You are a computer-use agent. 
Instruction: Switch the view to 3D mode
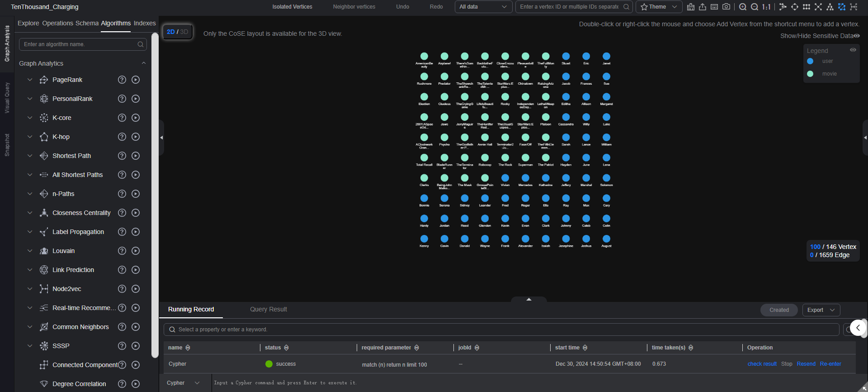[184, 32]
